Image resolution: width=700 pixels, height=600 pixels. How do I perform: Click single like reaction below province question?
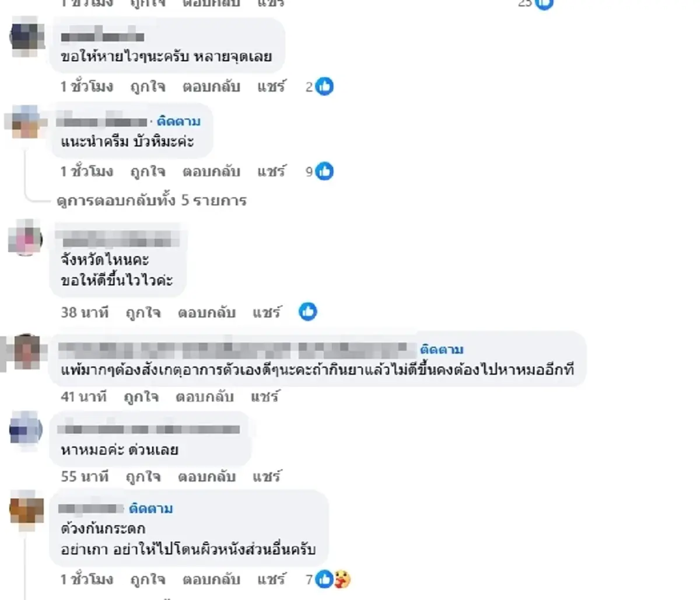pos(309,312)
